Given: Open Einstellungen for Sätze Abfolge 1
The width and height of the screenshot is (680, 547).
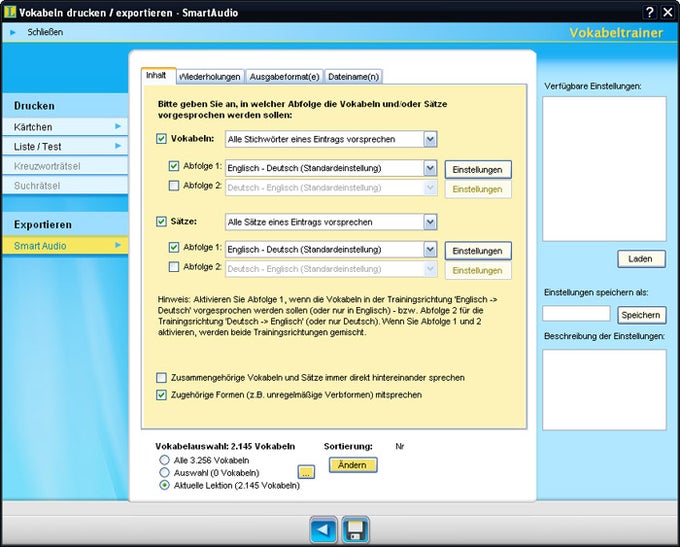Looking at the screenshot, I should point(478,251).
